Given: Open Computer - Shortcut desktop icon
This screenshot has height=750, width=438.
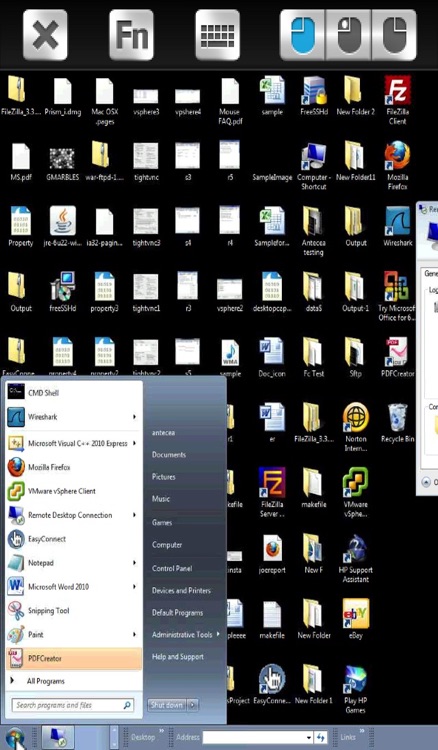Looking at the screenshot, I should pos(314,166).
